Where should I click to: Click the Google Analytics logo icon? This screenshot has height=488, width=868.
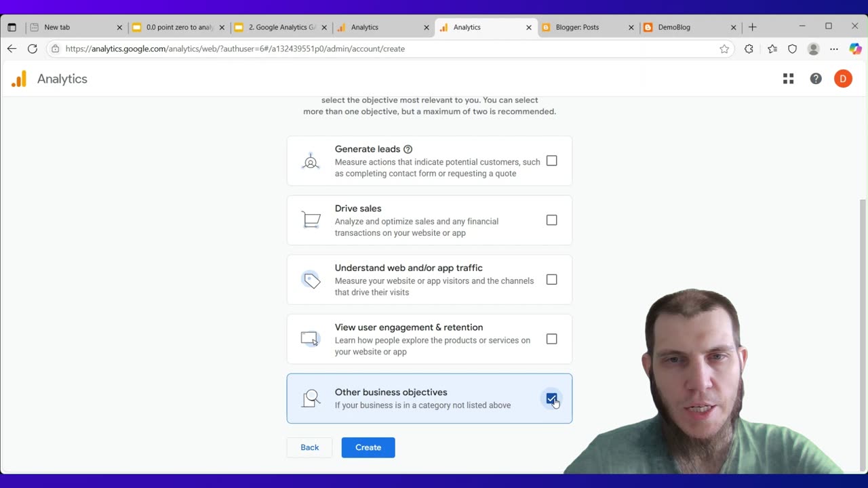pyautogui.click(x=19, y=79)
